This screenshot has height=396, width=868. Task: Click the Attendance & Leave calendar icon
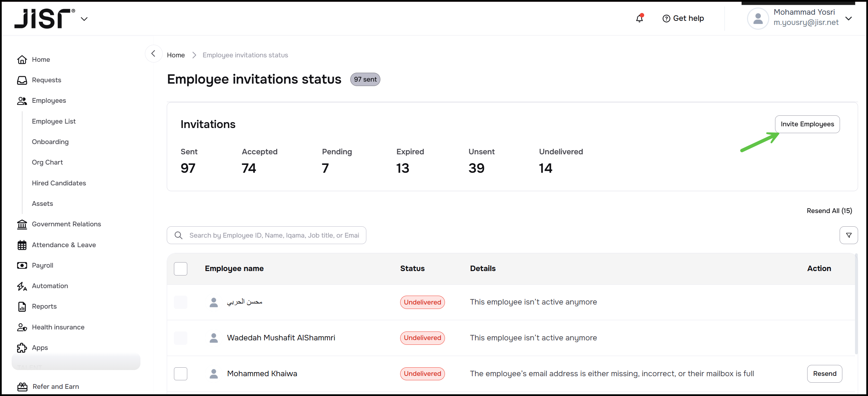point(22,245)
